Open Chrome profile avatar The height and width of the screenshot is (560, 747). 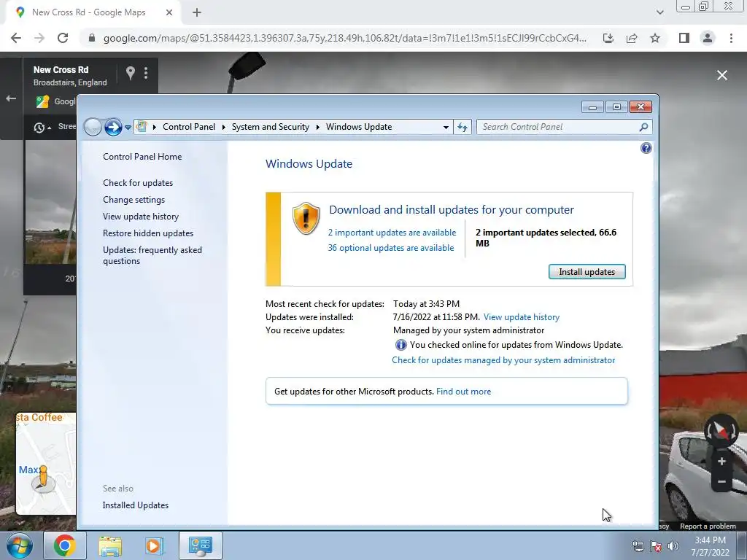pos(708,38)
